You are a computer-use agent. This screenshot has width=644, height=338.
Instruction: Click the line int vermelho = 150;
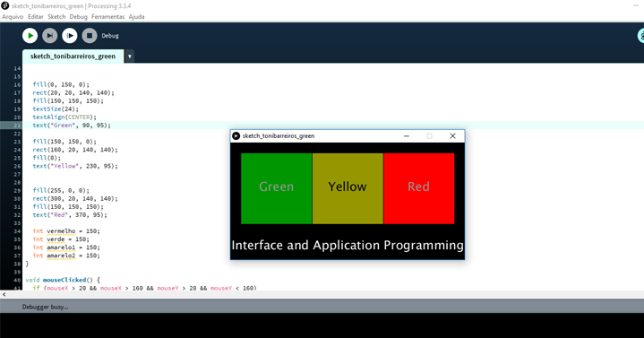[66, 231]
